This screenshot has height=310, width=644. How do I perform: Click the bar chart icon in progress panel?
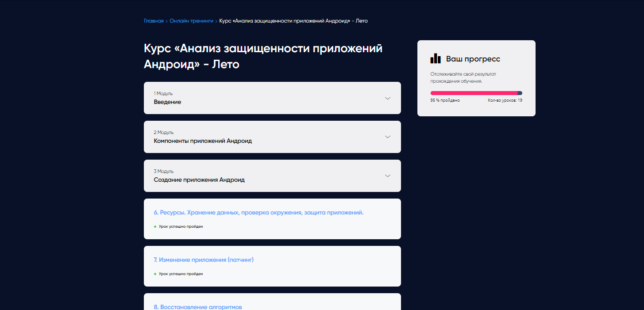click(436, 58)
